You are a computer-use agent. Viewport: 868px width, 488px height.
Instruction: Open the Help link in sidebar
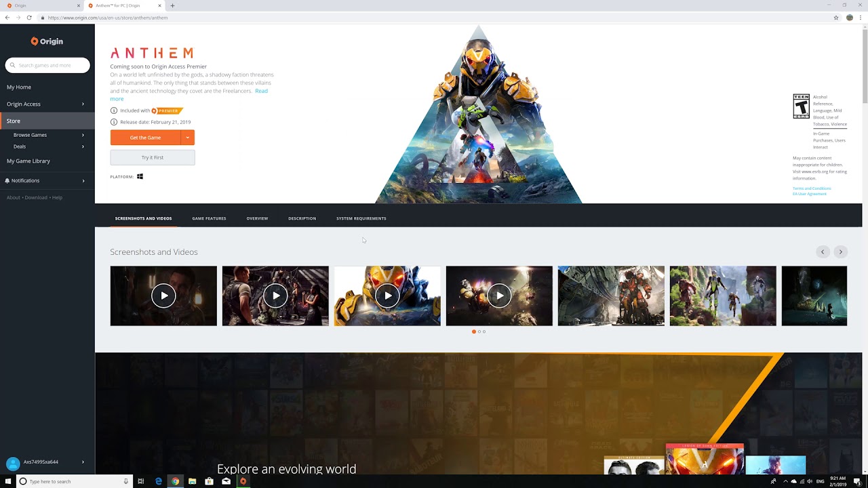[x=57, y=197]
